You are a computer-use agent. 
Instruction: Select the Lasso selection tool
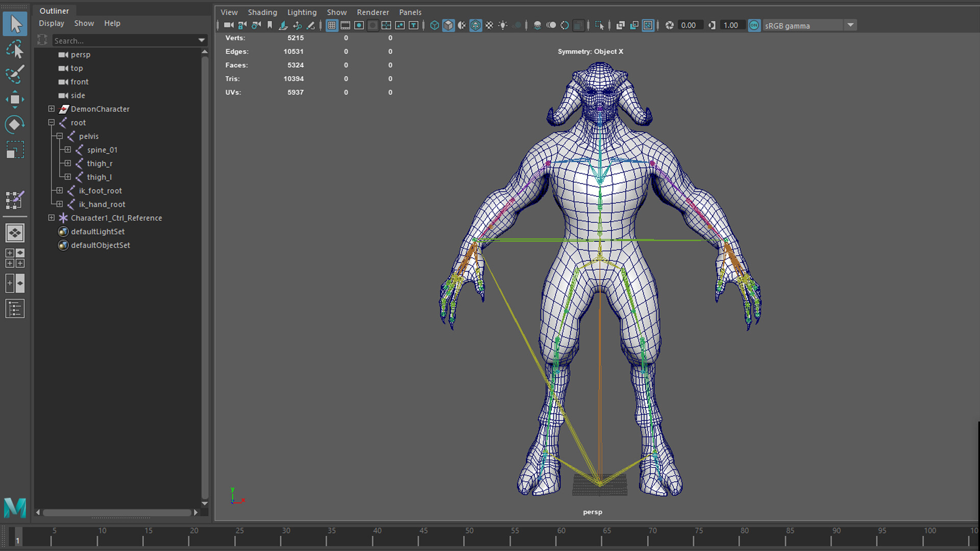click(x=15, y=49)
